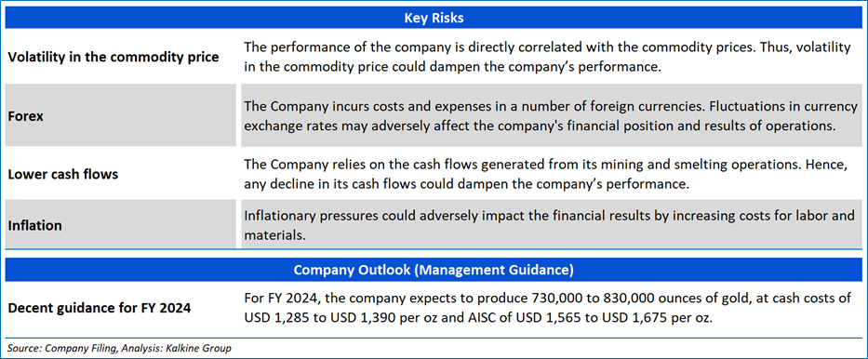Click the Lower cash flows label
The width and height of the screenshot is (868, 359).
coord(62,174)
